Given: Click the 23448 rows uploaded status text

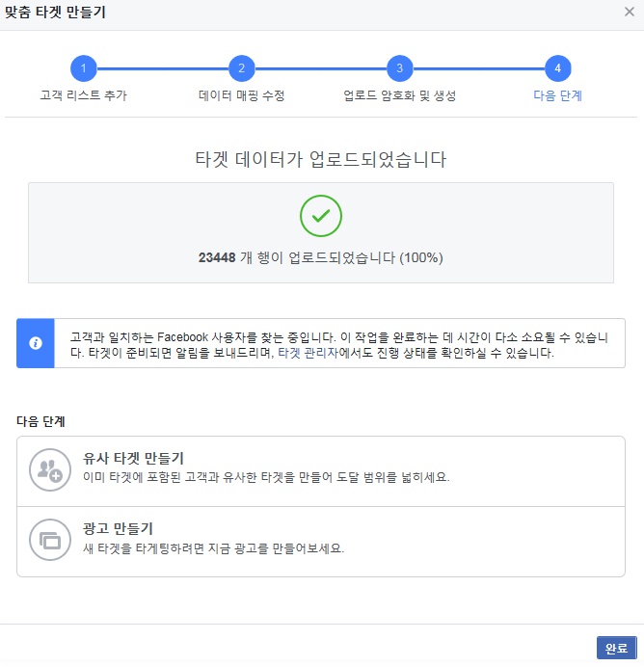Looking at the screenshot, I should (321, 257).
